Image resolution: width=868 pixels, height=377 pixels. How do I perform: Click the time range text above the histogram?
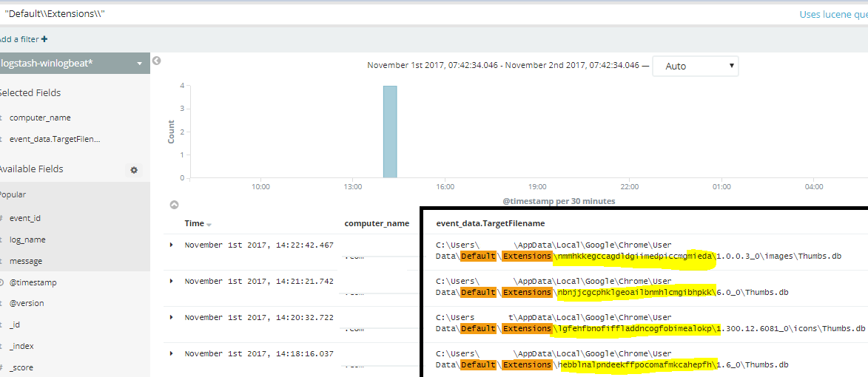click(x=503, y=66)
